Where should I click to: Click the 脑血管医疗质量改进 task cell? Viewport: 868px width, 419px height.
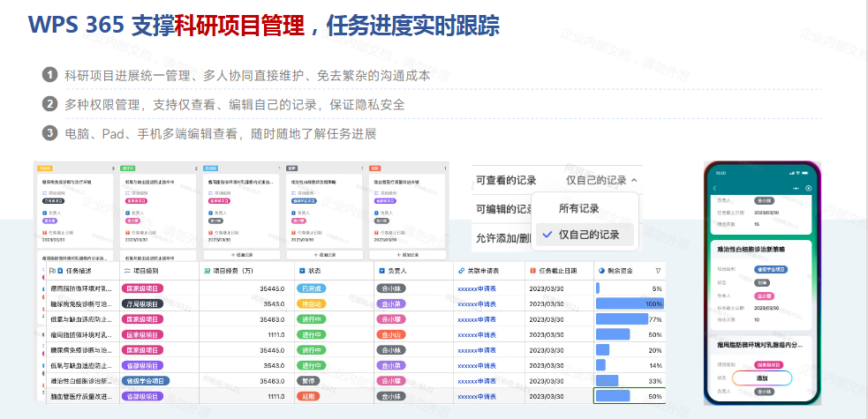[81, 396]
